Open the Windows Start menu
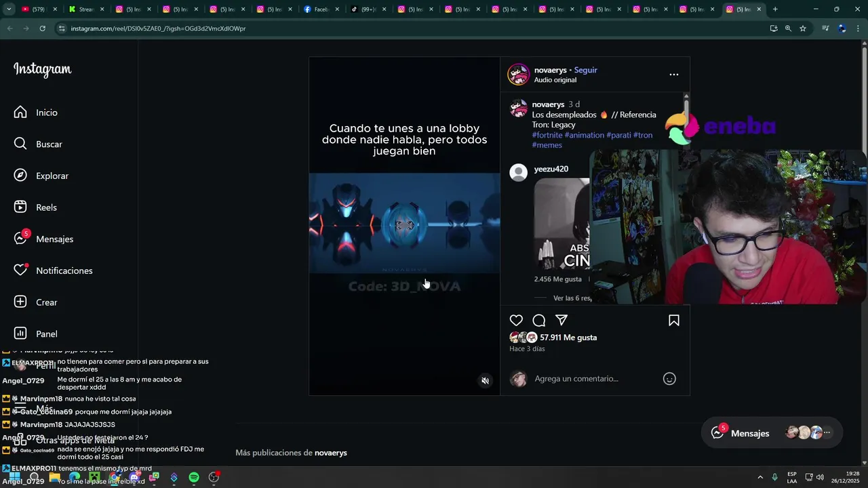This screenshot has width=868, height=488. pyautogui.click(x=14, y=478)
